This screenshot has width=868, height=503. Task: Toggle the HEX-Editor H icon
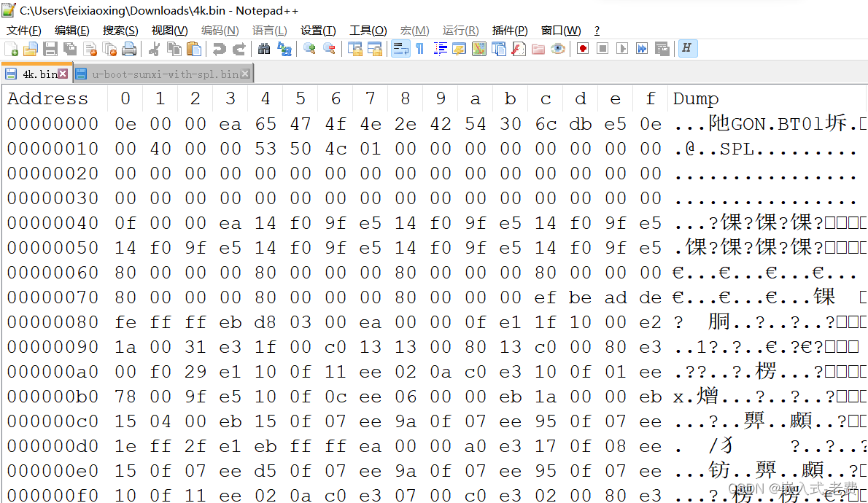(x=686, y=49)
